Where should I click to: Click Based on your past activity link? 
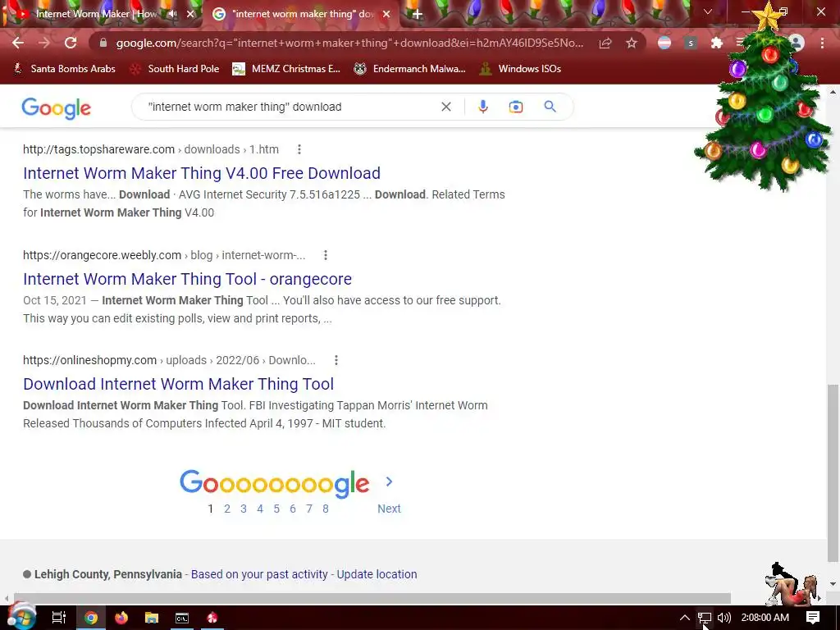(259, 574)
